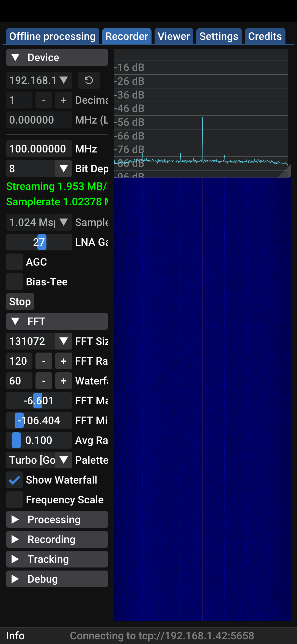
Task: Expand the Processing section
Action: coord(57,520)
